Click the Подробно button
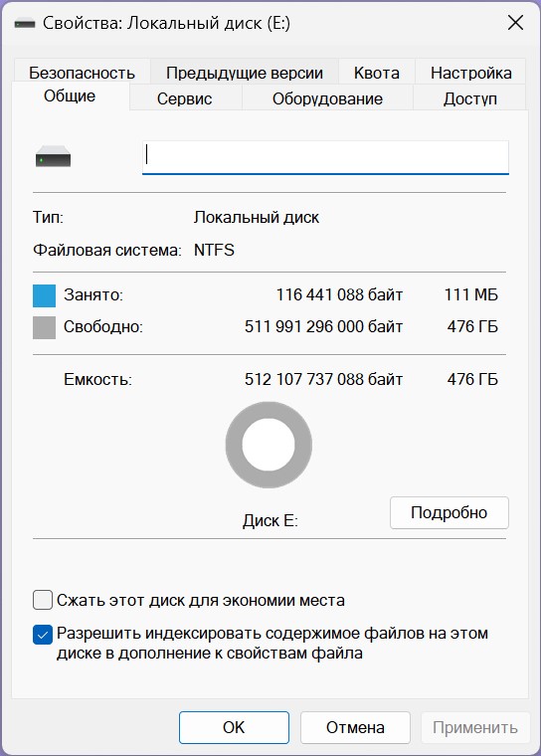The image size is (541, 756). 449,512
